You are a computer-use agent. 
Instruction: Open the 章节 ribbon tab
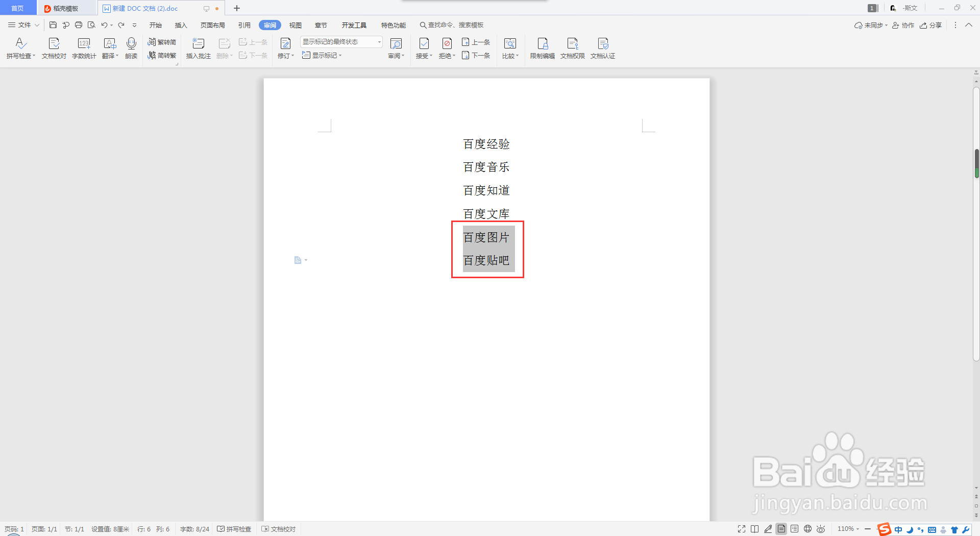click(x=321, y=25)
